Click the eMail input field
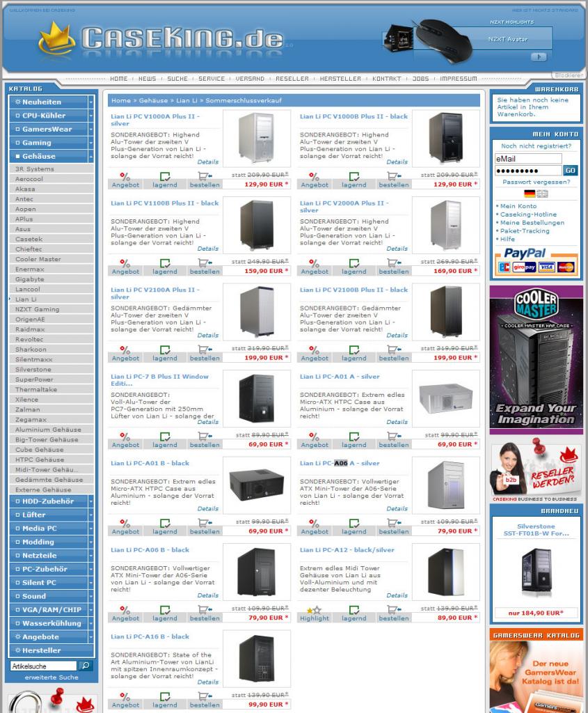The image size is (588, 713). click(528, 159)
